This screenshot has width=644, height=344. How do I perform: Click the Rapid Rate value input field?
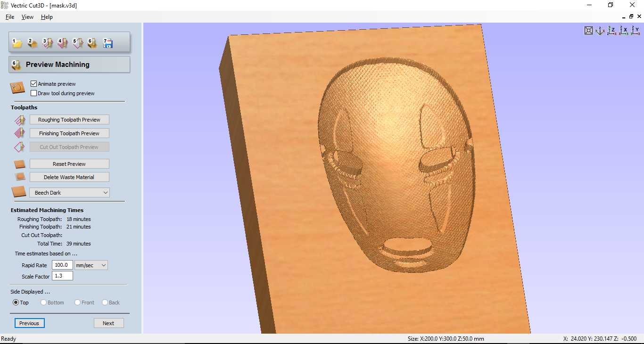[x=62, y=265]
